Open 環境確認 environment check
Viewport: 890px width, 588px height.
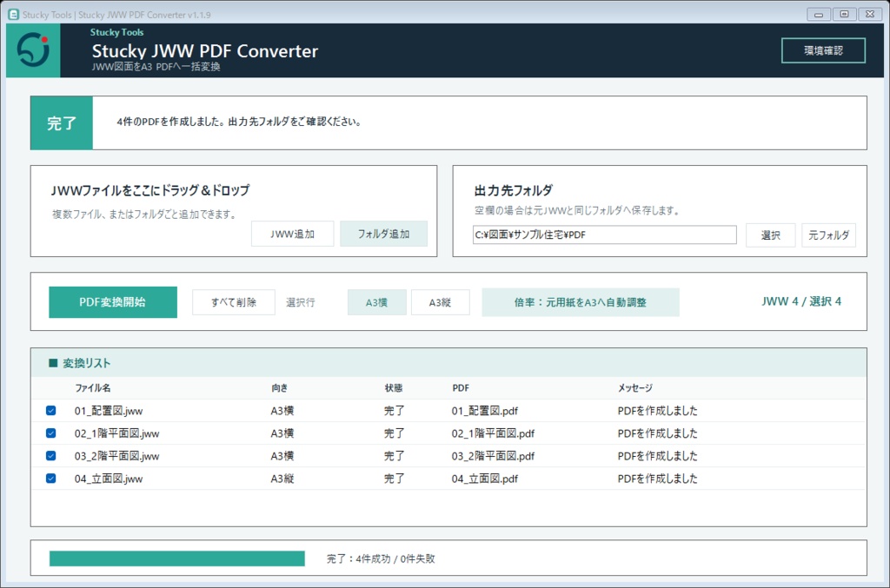point(823,50)
